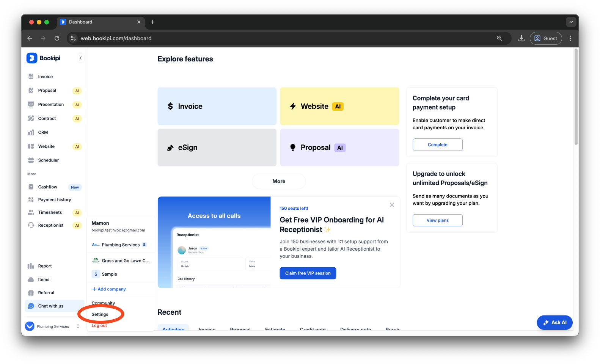Click the browser search magnifier icon
The width and height of the screenshot is (600, 364).
click(499, 38)
